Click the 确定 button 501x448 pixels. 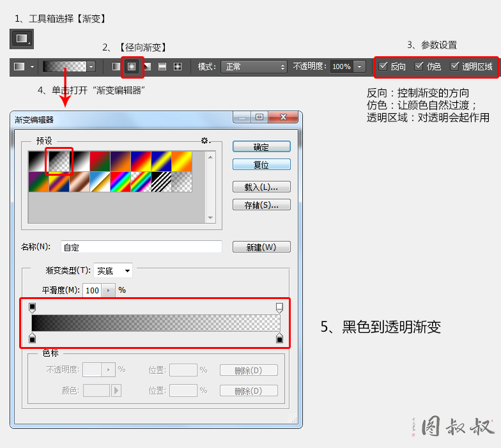pyautogui.click(x=261, y=147)
